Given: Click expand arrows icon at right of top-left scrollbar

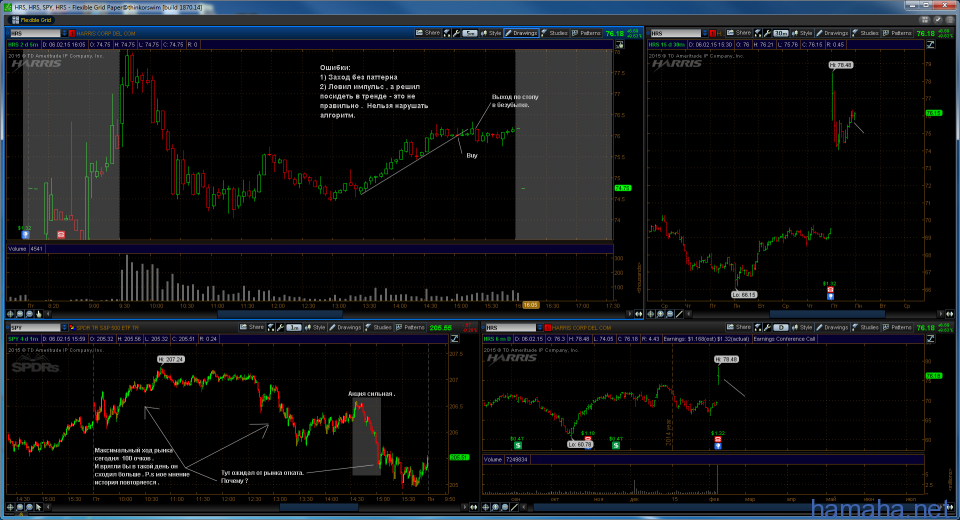Looking at the screenshot, I should click(639, 314).
